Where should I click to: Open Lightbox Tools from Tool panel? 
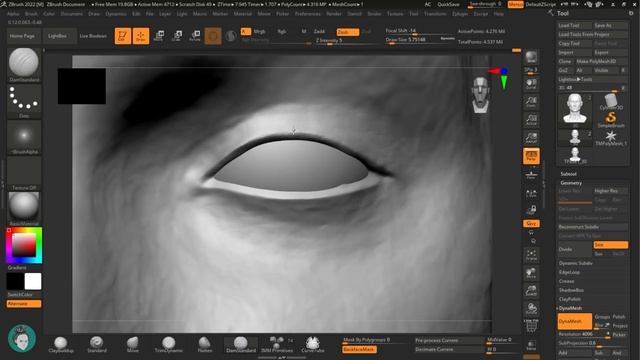click(593, 80)
